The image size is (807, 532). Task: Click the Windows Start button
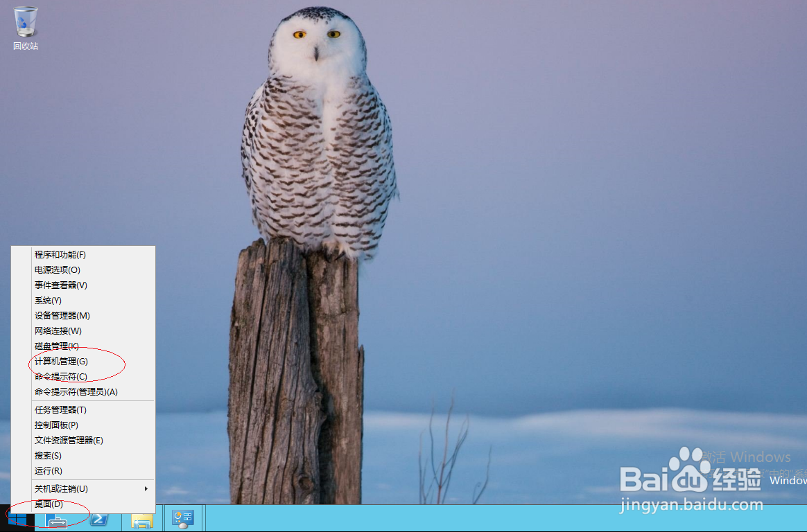point(17,519)
